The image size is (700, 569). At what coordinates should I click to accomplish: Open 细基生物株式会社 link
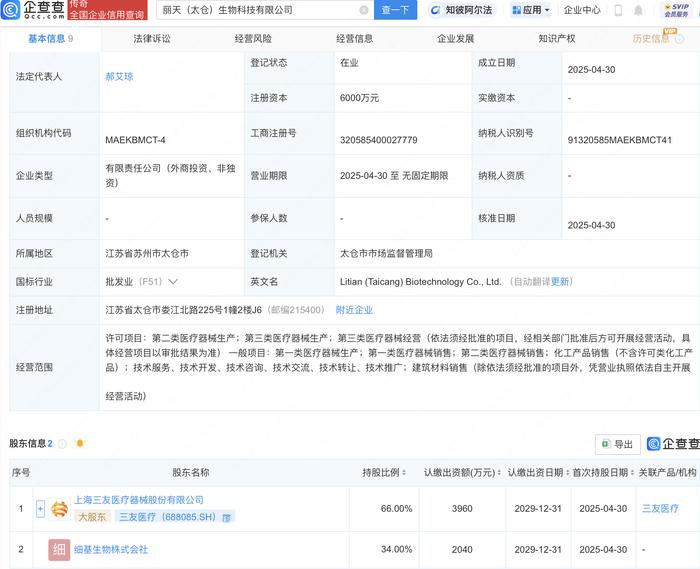click(x=111, y=549)
